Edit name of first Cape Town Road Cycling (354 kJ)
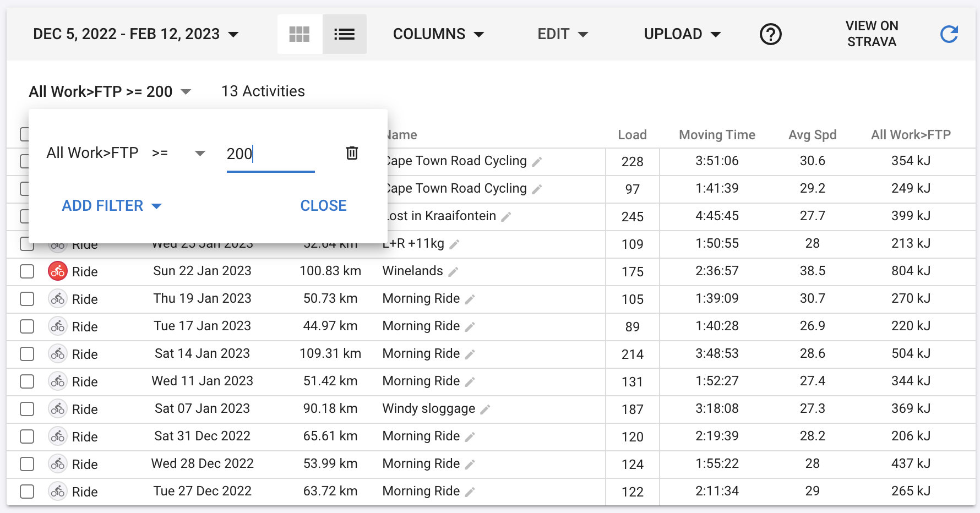 click(537, 162)
